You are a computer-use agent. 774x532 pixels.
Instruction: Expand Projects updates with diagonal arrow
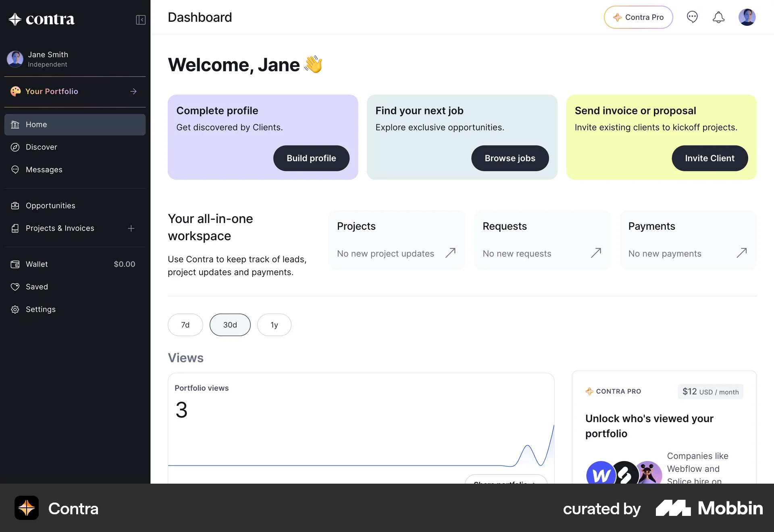[450, 253]
